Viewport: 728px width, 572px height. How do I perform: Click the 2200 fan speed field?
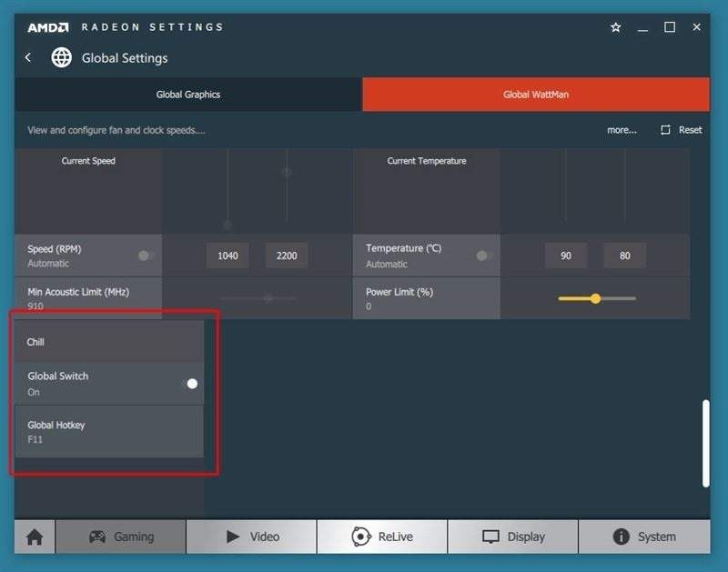[287, 256]
